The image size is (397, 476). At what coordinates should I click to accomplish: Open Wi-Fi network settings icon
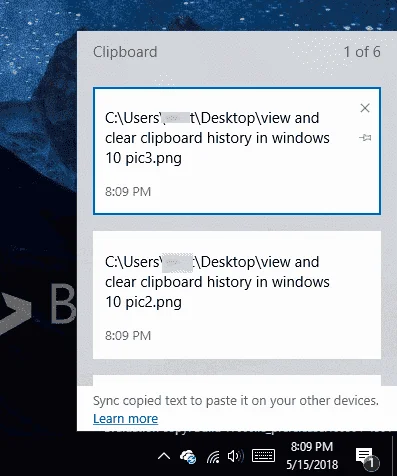click(x=213, y=457)
